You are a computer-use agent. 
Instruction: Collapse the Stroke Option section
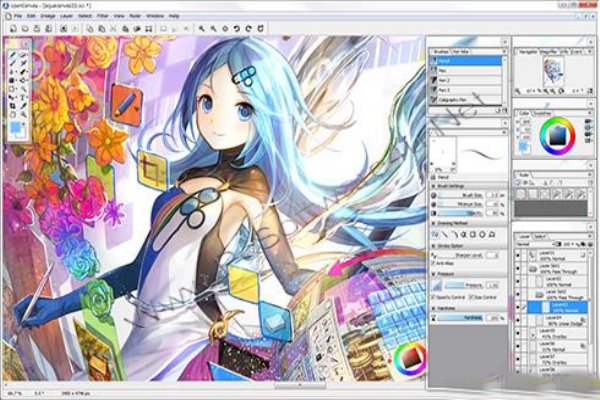434,246
